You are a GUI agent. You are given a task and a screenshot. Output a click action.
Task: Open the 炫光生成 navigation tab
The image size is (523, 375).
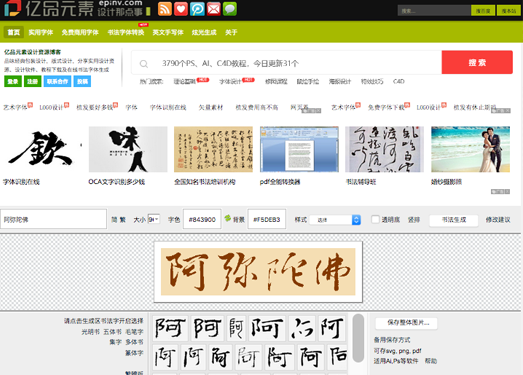(x=204, y=32)
